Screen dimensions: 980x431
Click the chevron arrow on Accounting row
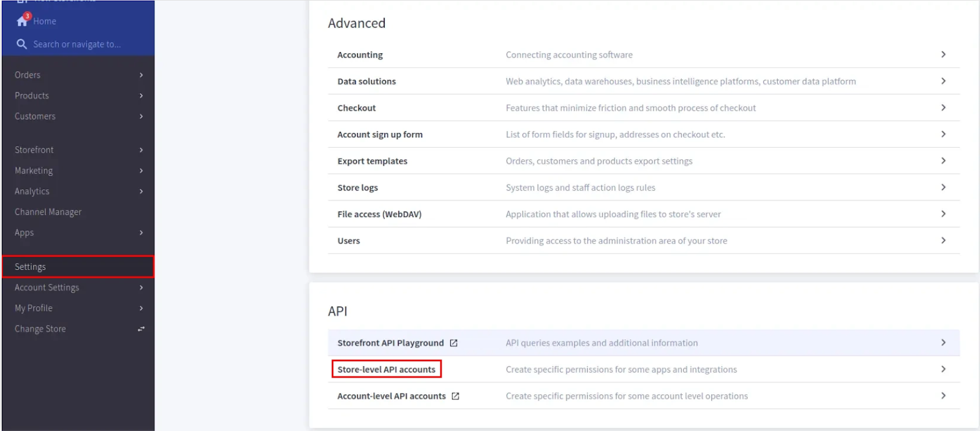[943, 55]
